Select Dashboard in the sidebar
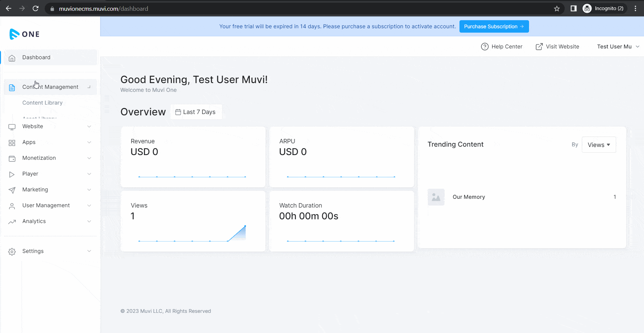644x333 pixels. click(50, 58)
